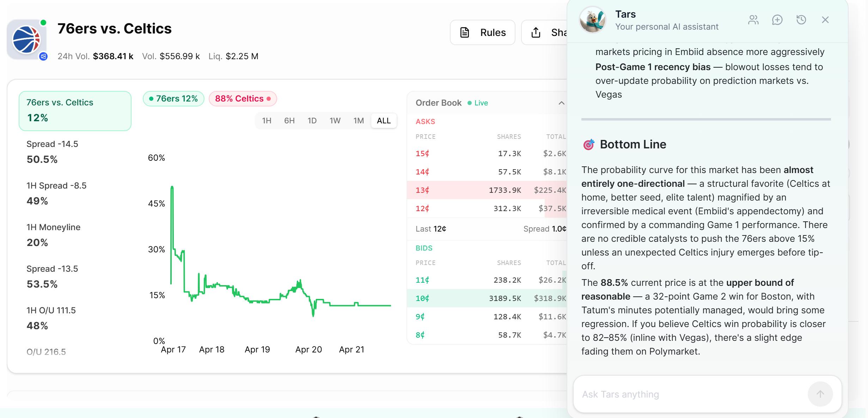This screenshot has height=418, width=868.
Task: Click the basketball market logo
Action: (x=26, y=39)
